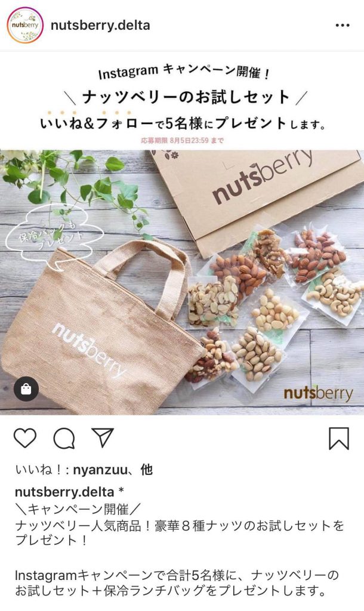
Task: Tap the ＼キャンペーン開催／ caption line
Action: (78, 509)
